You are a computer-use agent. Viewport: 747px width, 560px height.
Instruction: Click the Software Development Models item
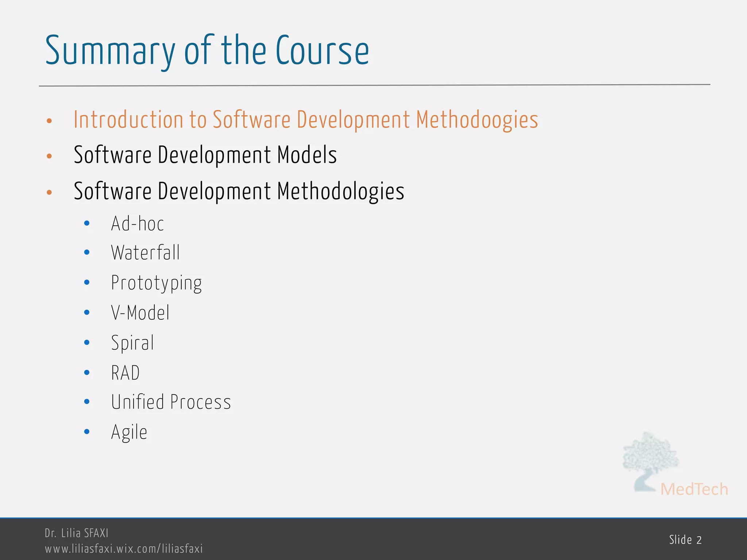(205, 155)
